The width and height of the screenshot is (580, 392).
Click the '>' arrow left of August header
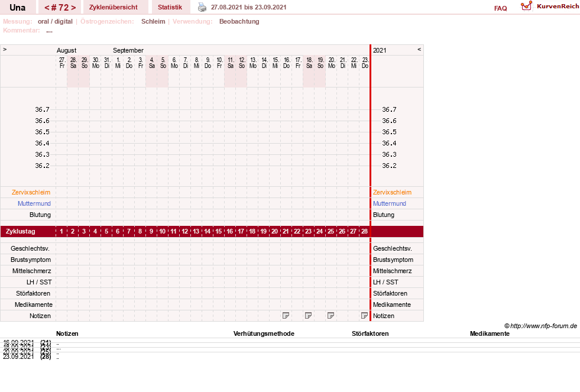(5, 49)
